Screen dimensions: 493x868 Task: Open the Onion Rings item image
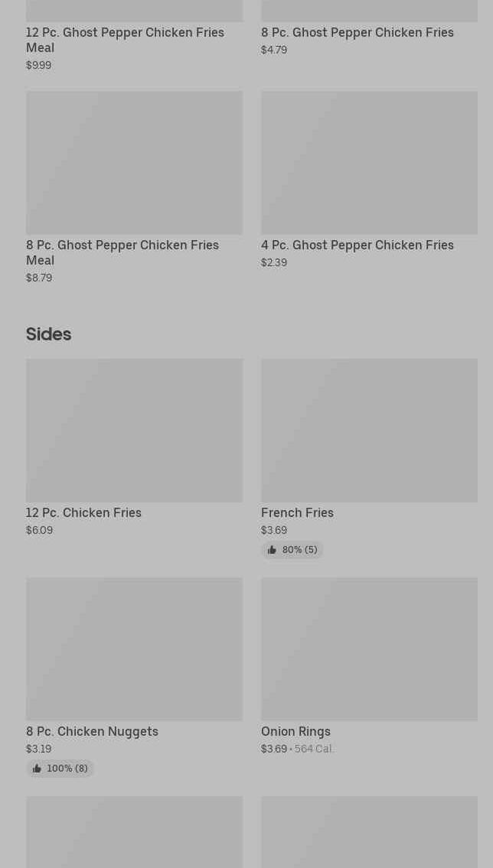pyautogui.click(x=369, y=649)
